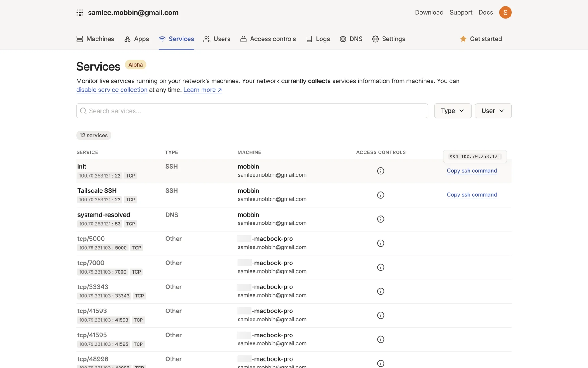Click info icon in tcp/41595 row
The width and height of the screenshot is (588, 368).
[380, 339]
